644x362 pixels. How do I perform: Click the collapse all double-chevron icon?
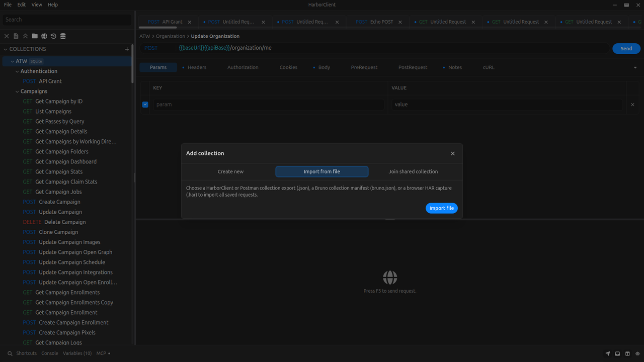tap(25, 36)
